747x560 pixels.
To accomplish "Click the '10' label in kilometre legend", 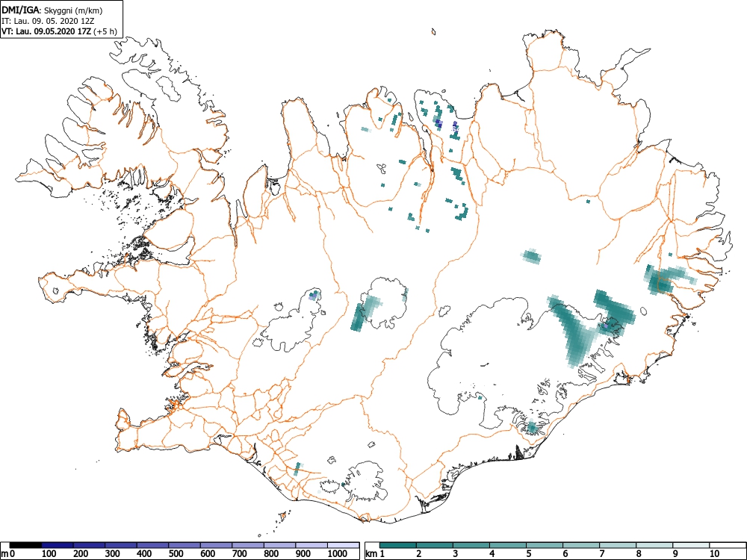I will (x=714, y=554).
